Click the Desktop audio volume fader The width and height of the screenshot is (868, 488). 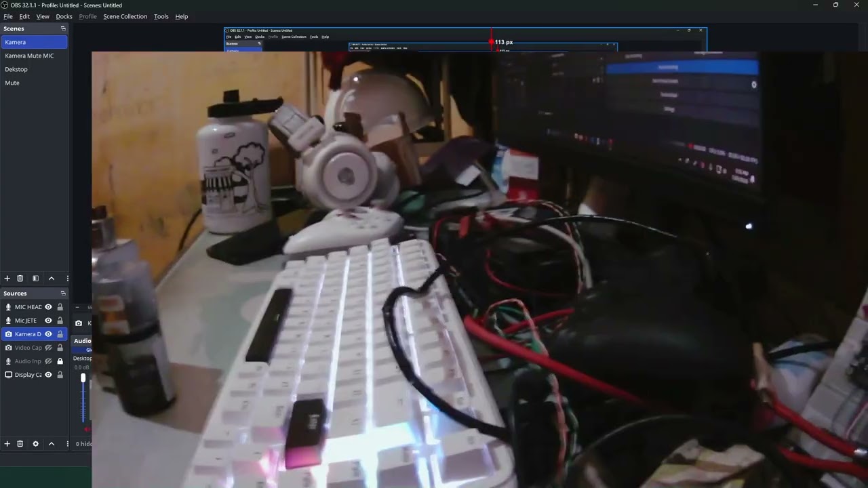point(83,378)
